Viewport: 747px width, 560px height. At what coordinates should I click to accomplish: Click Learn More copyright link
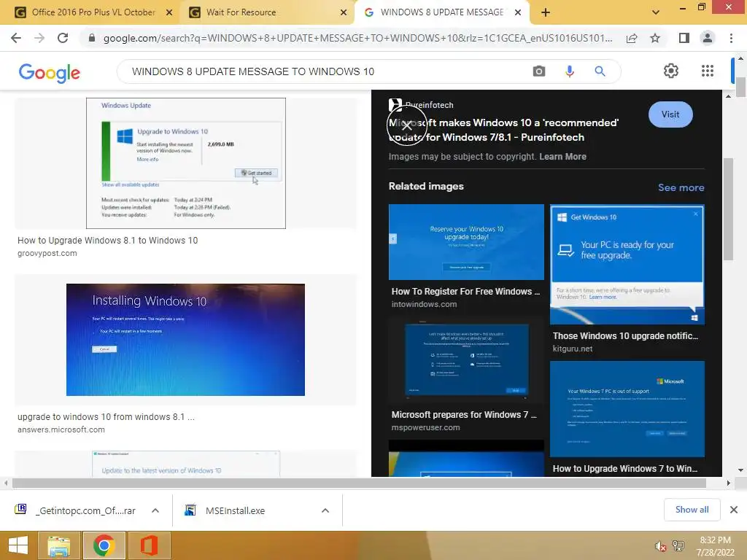tap(562, 157)
